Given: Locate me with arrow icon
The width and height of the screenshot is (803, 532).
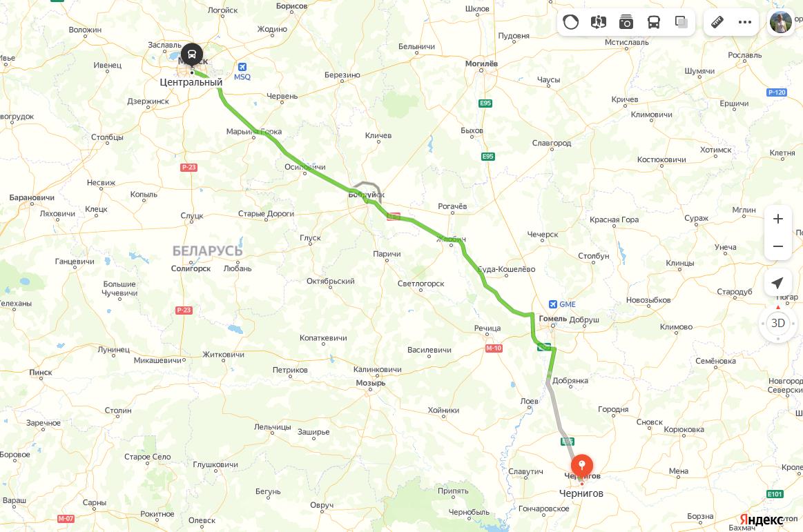Looking at the screenshot, I should [778, 283].
